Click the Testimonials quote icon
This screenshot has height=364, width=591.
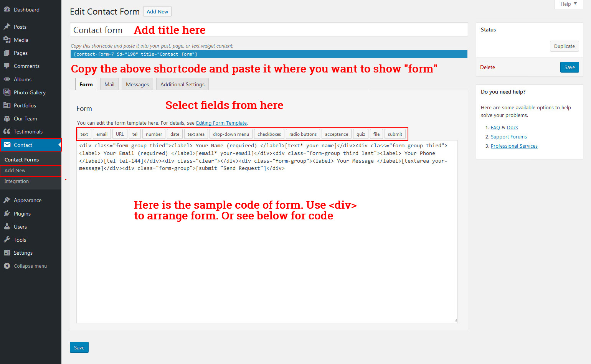[7, 132]
